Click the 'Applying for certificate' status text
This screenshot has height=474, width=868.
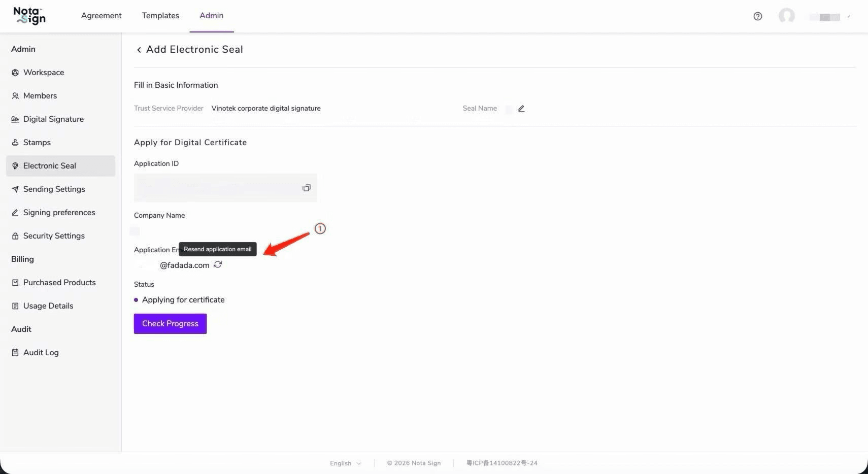click(183, 300)
